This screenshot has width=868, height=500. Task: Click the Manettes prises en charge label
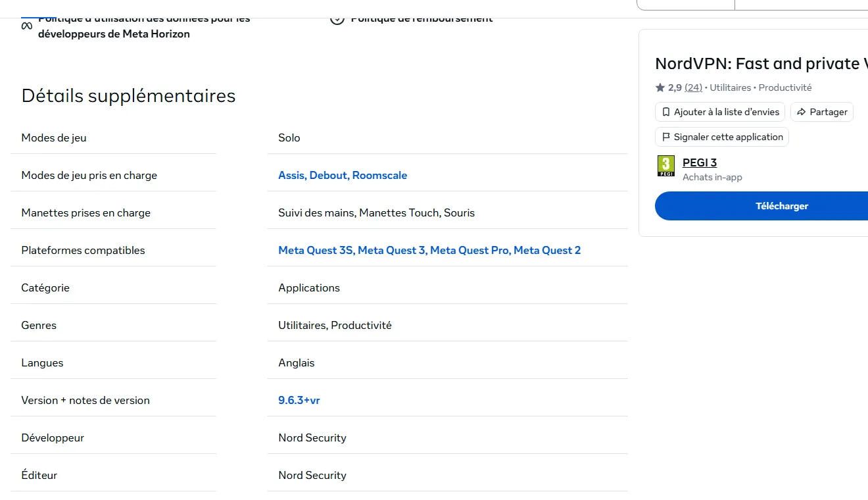[86, 213]
